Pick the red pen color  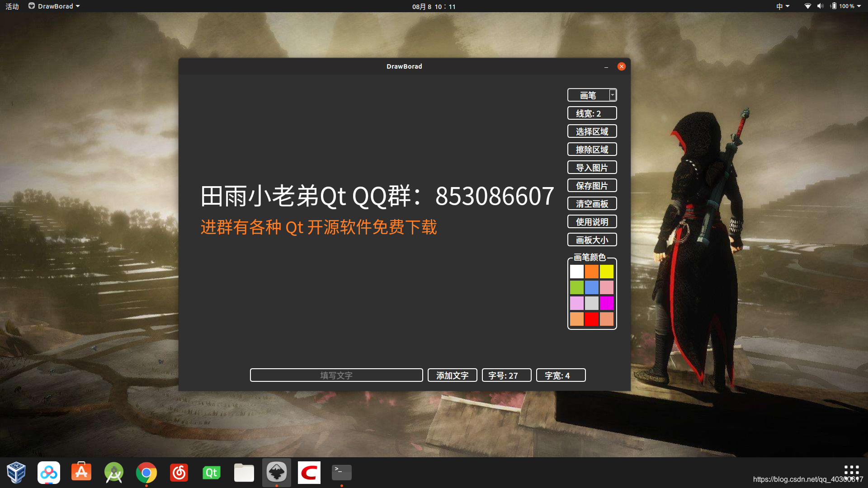click(591, 319)
